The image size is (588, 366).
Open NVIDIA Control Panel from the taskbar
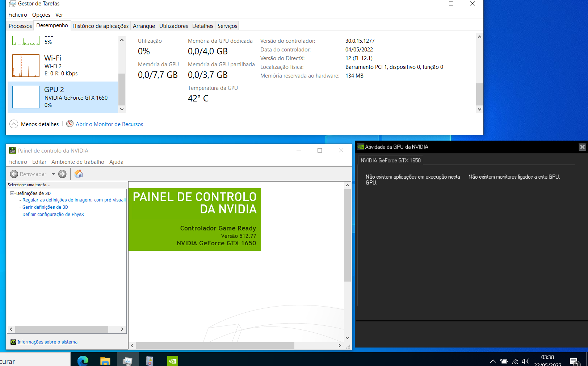pos(172,361)
